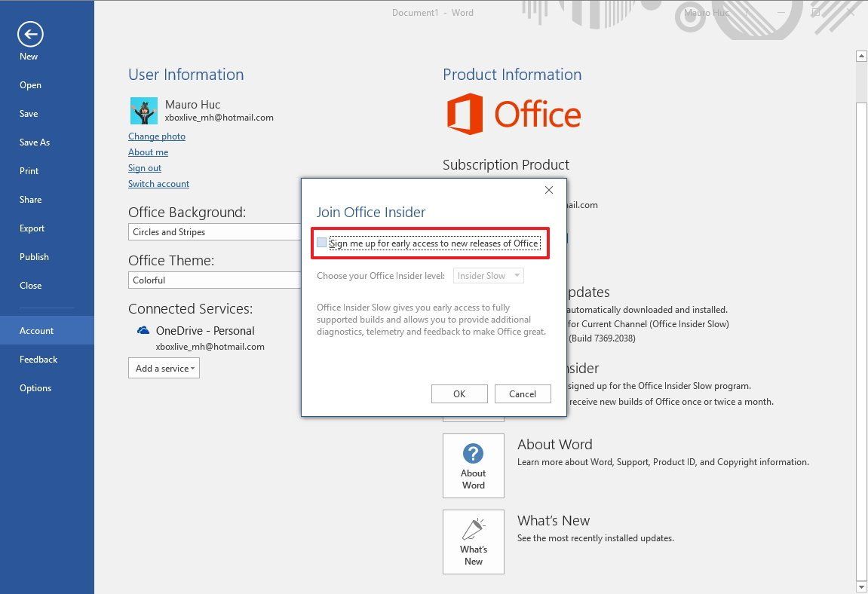The image size is (868, 594).
Task: Click the Change photo link
Action: [x=157, y=136]
